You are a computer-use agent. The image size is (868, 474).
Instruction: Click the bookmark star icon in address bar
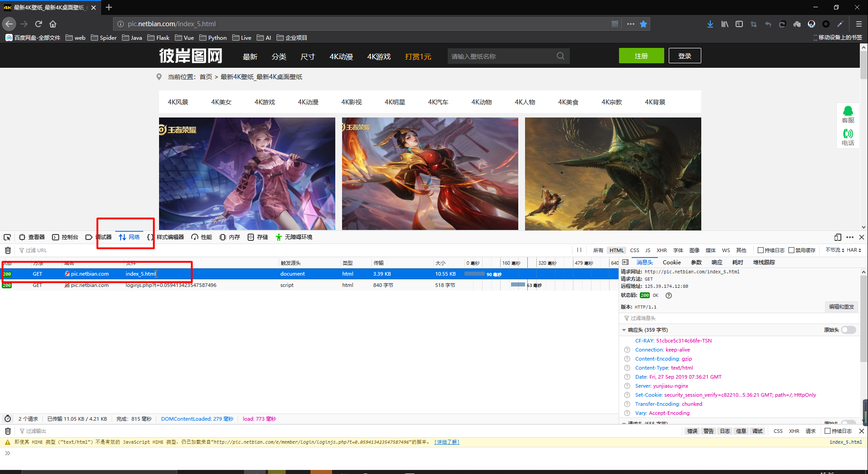pyautogui.click(x=643, y=24)
